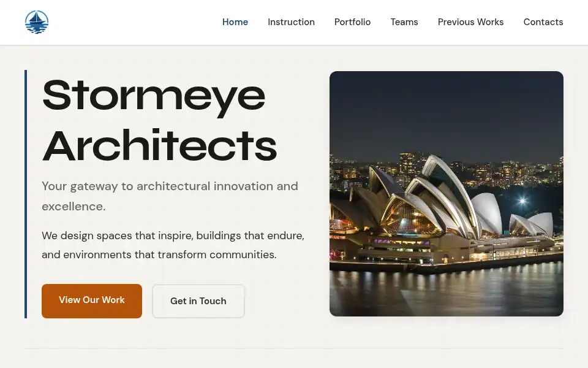
Task: Click the sailboat logo icon
Action: coord(37,22)
